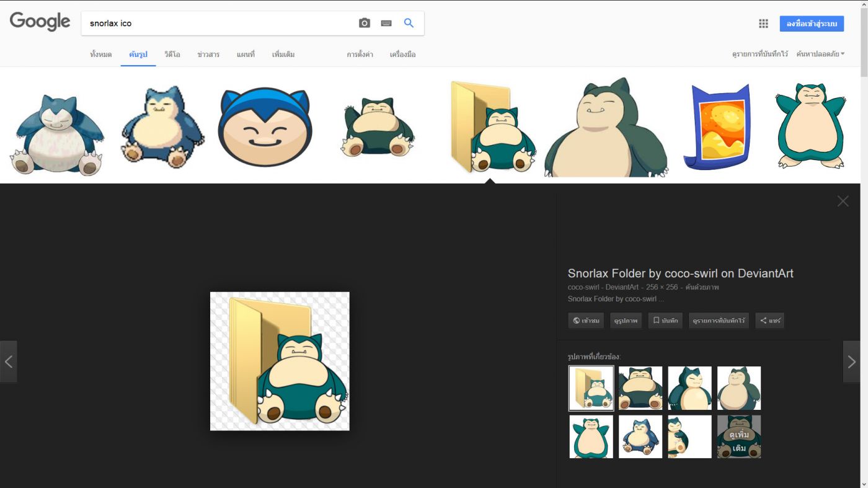Expand the ค้นหาปลอดภัย SafeSearch dropdown
Screen dimensions: 868x488
(x=820, y=54)
